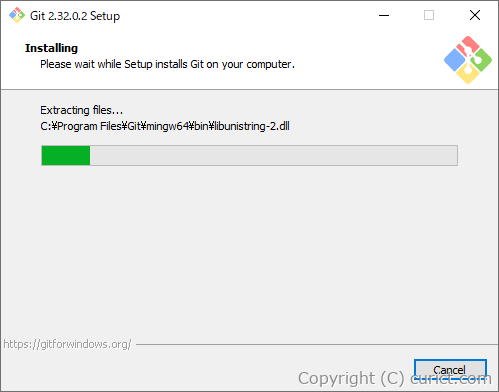Click the red diamond of Git logo
This screenshot has height=392, width=499.
point(468,46)
